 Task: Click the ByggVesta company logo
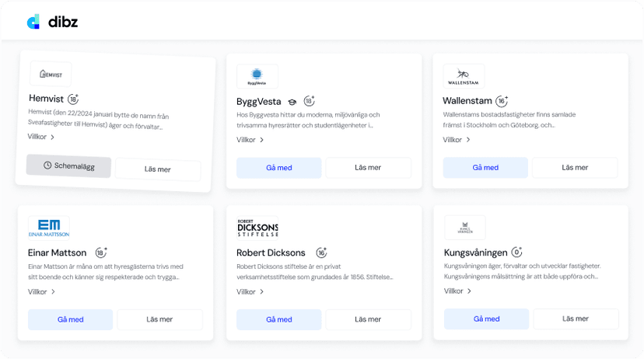(x=257, y=77)
